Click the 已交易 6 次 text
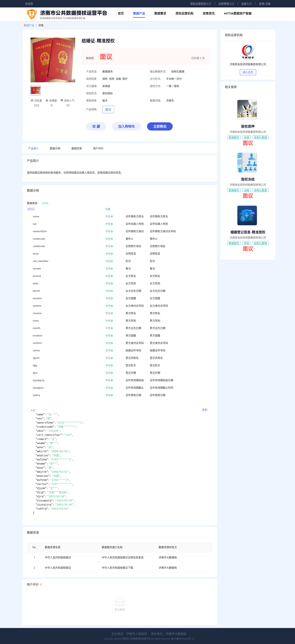Viewport: 295px width, 644px height. coord(198,58)
